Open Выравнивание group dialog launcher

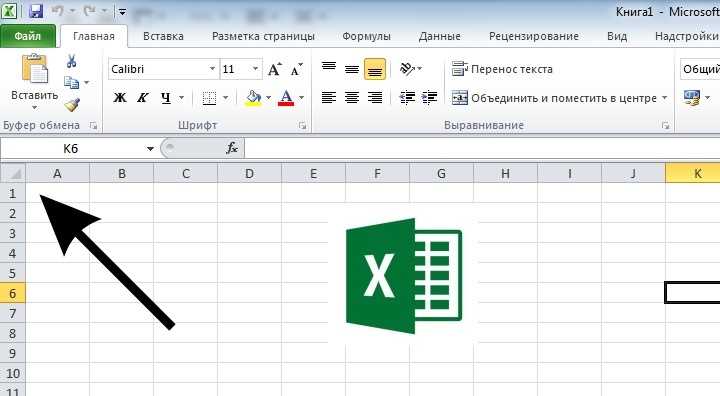[x=665, y=125]
